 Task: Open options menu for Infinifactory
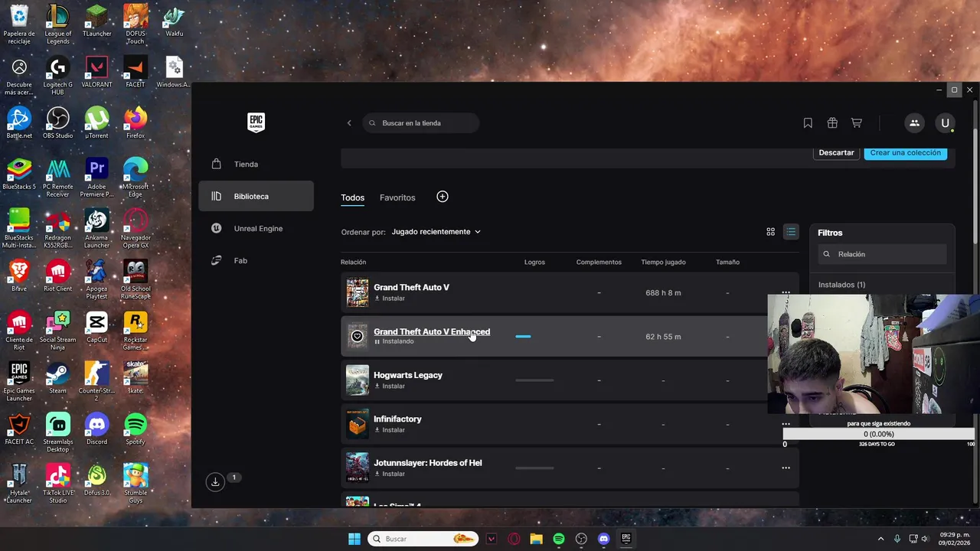tap(786, 423)
